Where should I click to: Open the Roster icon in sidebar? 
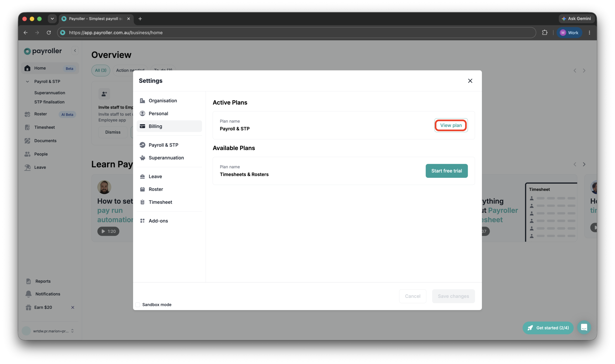point(27,114)
